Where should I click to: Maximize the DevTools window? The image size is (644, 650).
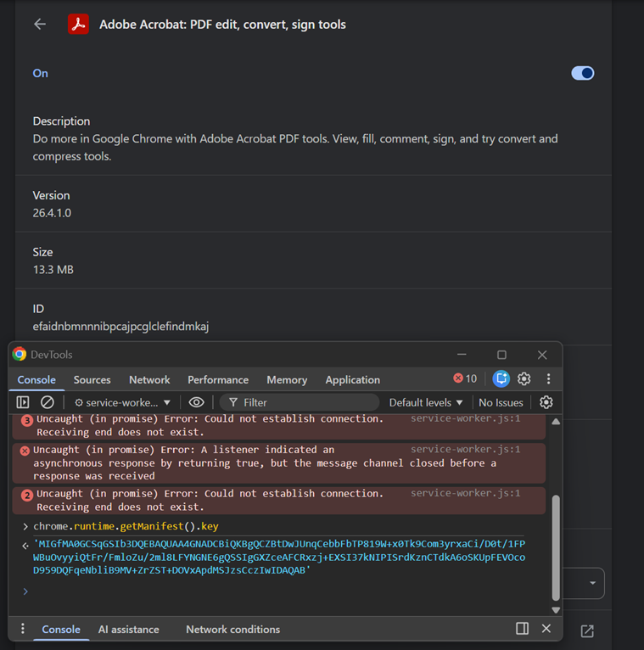[501, 355]
